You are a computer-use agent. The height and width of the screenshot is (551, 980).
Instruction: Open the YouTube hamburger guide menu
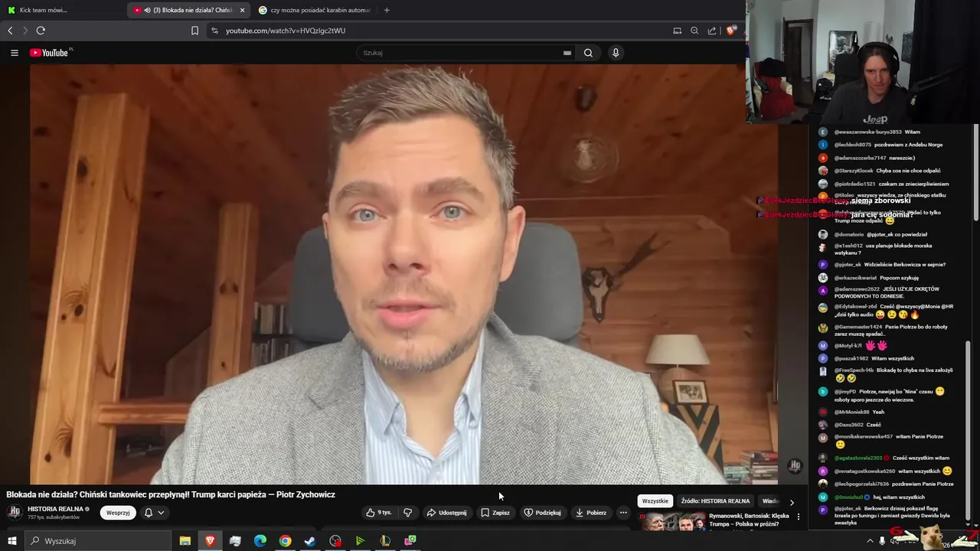(x=14, y=53)
